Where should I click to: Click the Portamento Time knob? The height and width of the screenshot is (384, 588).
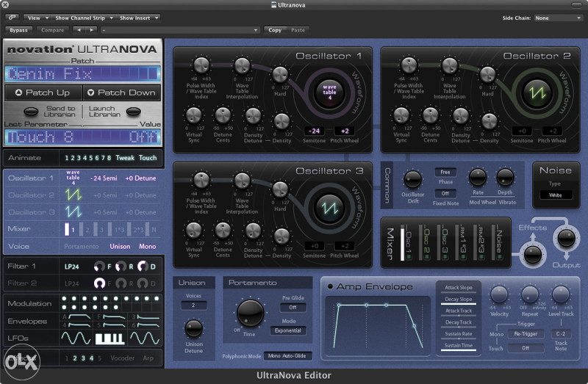(250, 313)
